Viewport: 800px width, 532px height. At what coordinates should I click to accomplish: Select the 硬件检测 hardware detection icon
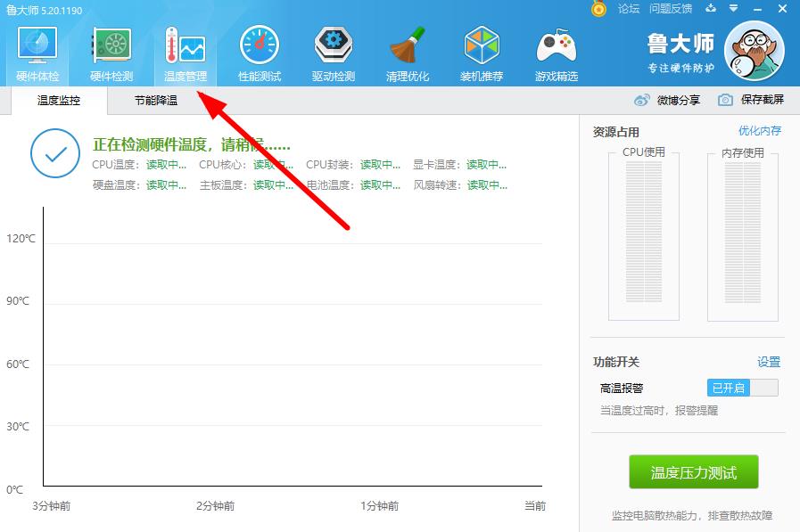click(x=110, y=51)
